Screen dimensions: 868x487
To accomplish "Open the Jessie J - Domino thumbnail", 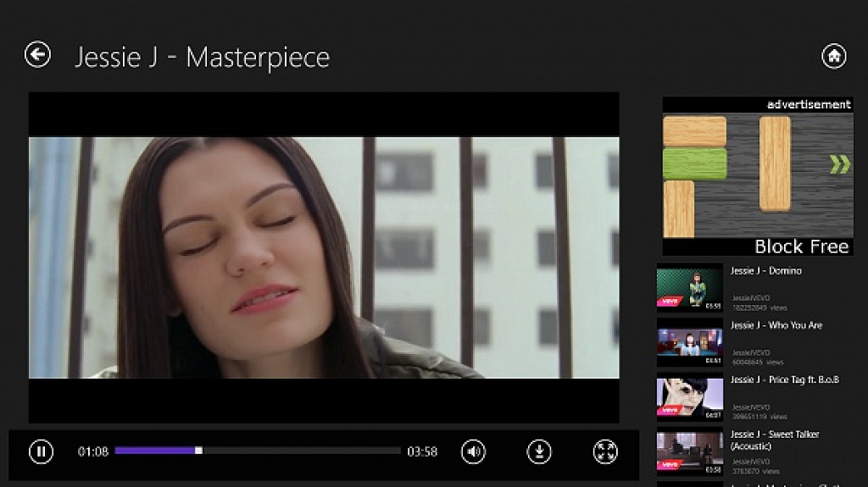I will 690,287.
